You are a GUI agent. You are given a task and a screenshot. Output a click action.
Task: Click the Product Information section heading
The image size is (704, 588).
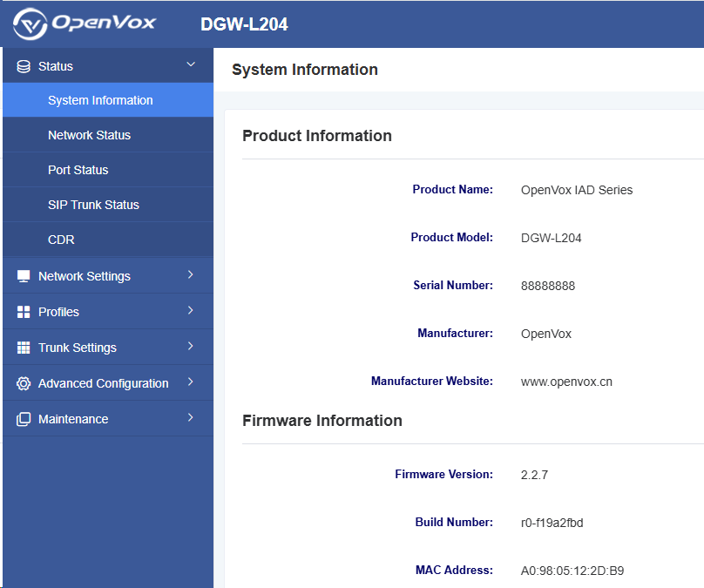317,136
